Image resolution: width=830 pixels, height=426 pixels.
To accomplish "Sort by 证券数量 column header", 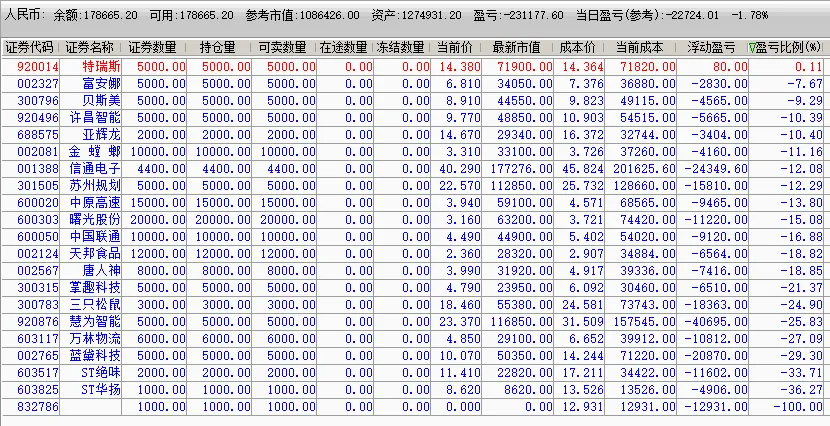I will 152,48.
